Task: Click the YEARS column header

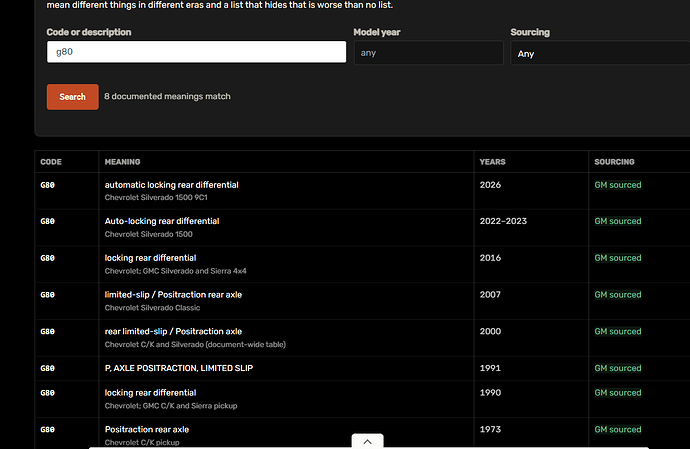Action: [x=492, y=162]
